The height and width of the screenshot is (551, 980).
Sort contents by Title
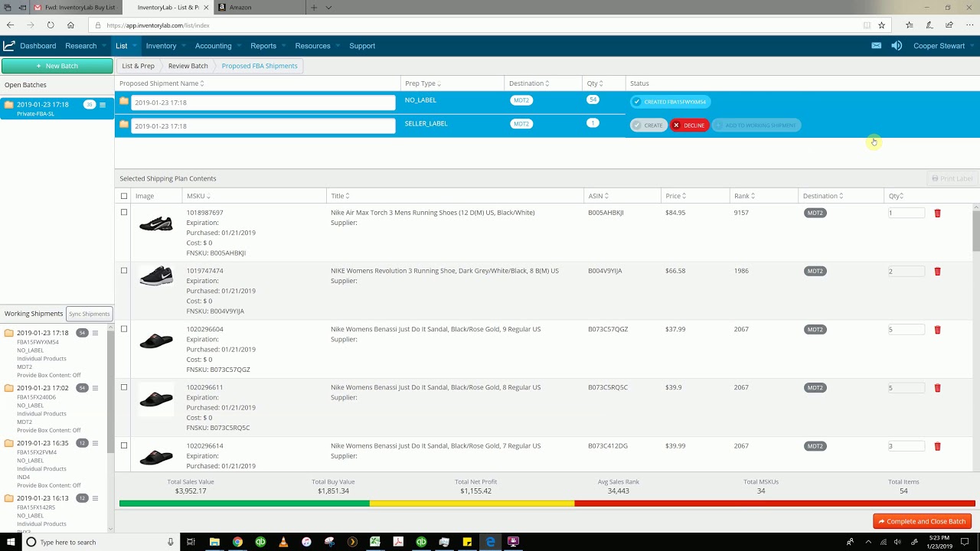click(x=340, y=197)
